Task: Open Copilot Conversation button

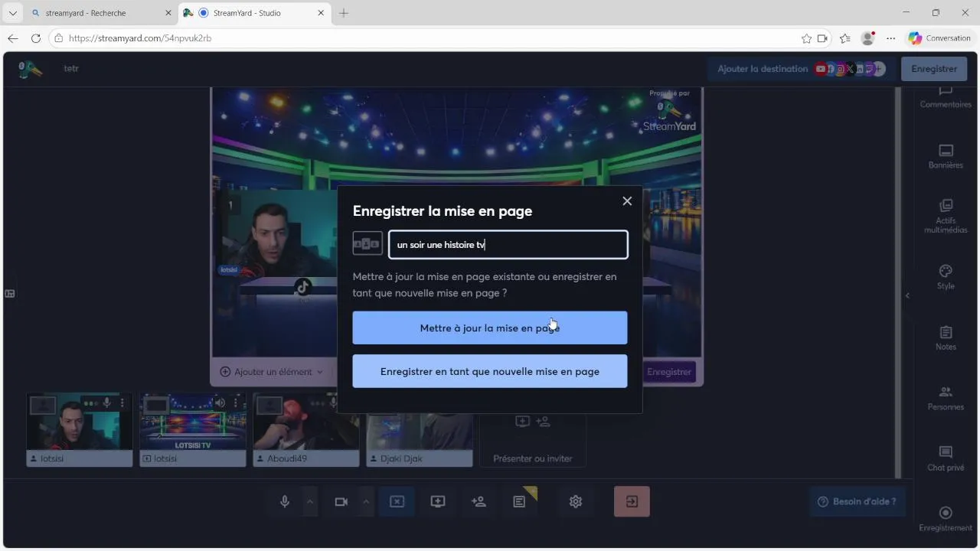Action: [x=940, y=38]
